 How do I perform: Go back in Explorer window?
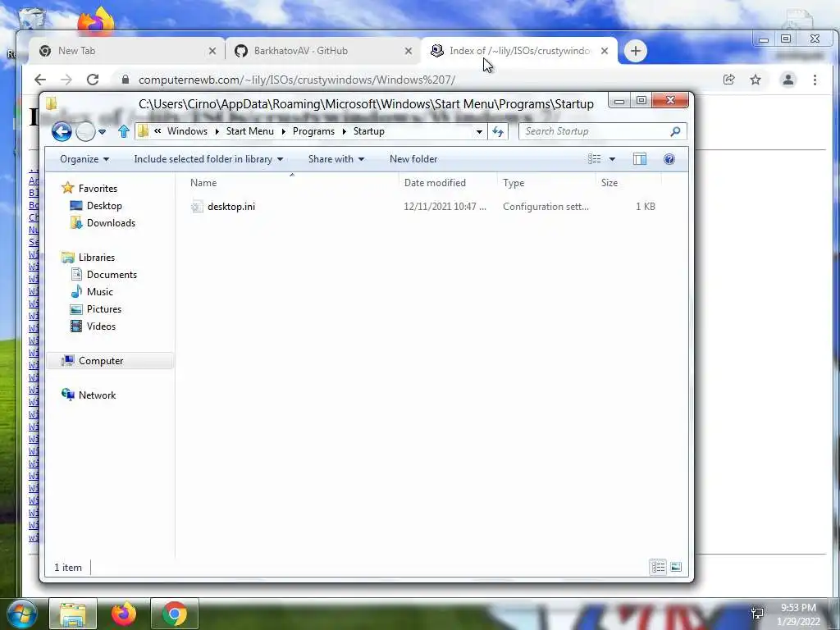click(x=62, y=131)
